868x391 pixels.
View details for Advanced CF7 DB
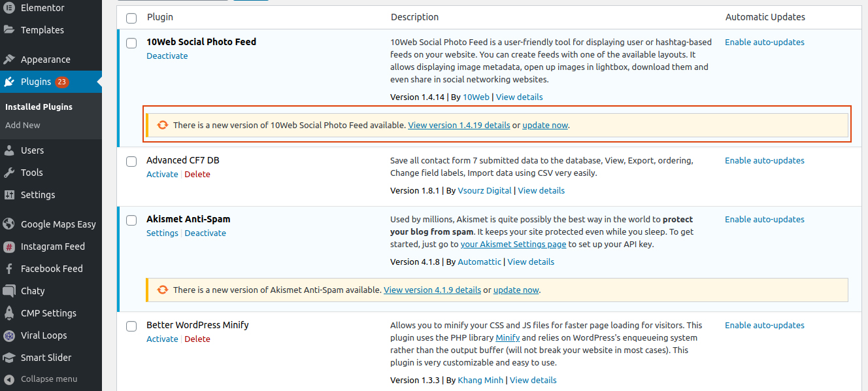[x=541, y=191]
